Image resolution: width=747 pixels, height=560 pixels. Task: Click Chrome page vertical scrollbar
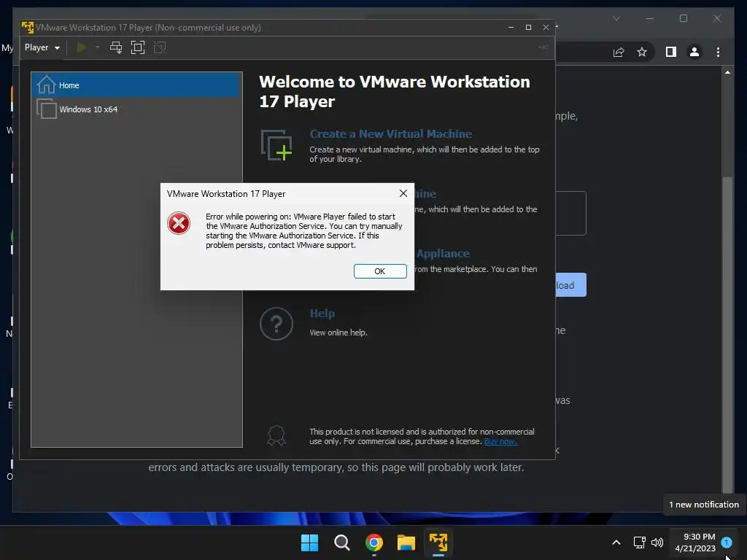point(727,334)
